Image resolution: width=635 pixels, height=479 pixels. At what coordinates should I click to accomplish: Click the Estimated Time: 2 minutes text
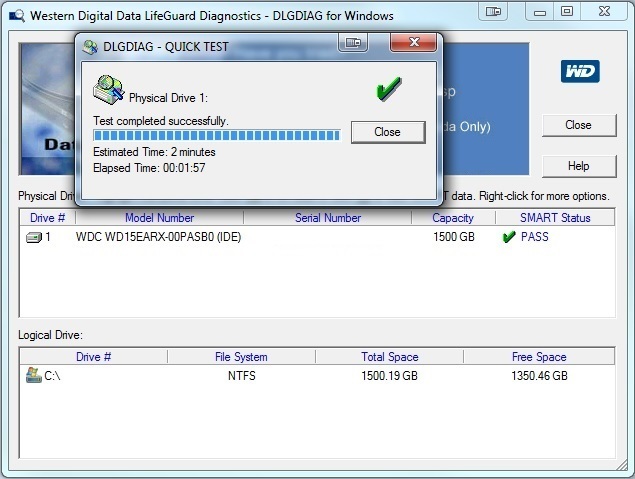[154, 152]
